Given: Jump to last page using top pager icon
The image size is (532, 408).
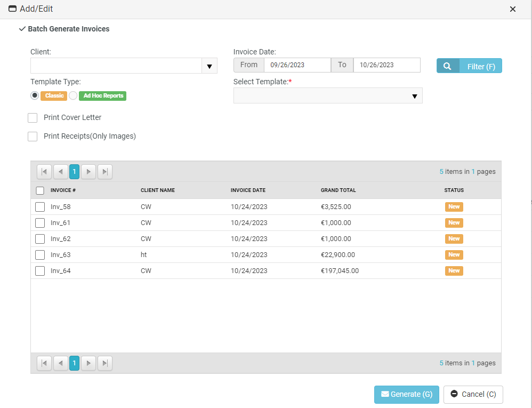Looking at the screenshot, I should 104,172.
